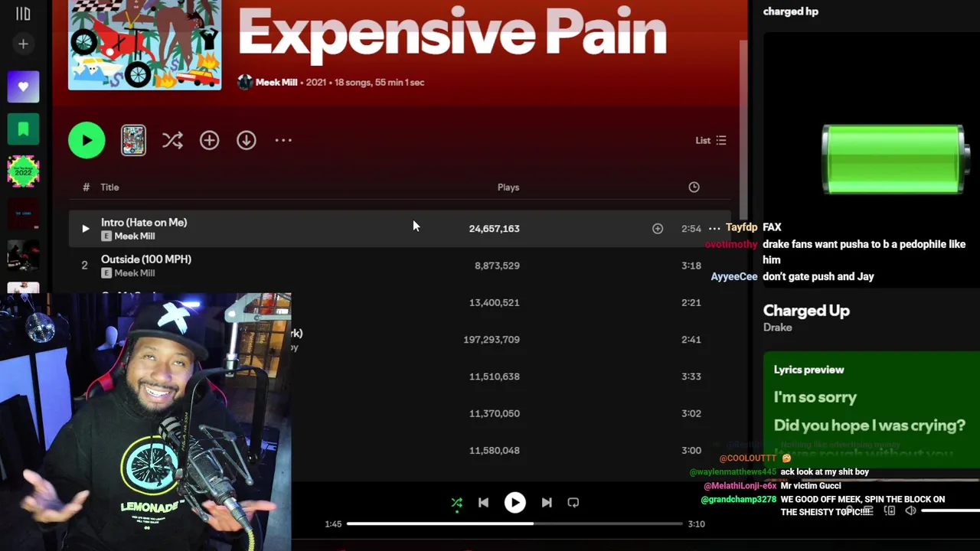Click the 13,400,521 plays count
Viewport: 980px width, 551px height.
[x=494, y=302]
